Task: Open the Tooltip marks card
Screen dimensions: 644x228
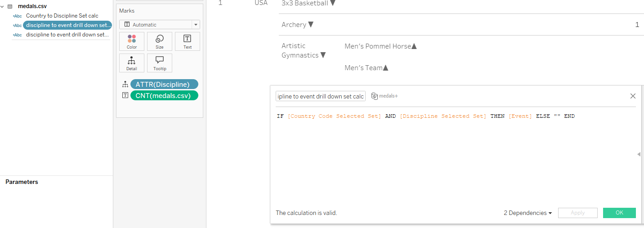Action: [160, 63]
